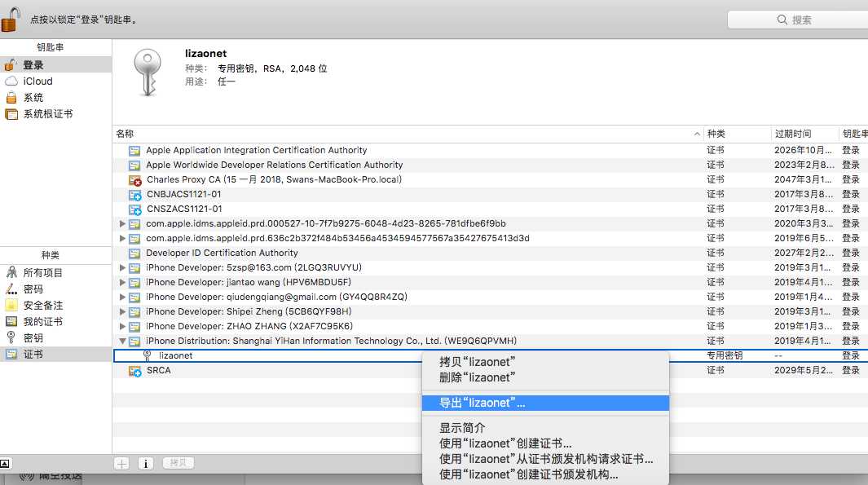This screenshot has height=485, width=868.
Task: Click expiry date 2029年5月2 of SRCA
Action: coord(803,370)
